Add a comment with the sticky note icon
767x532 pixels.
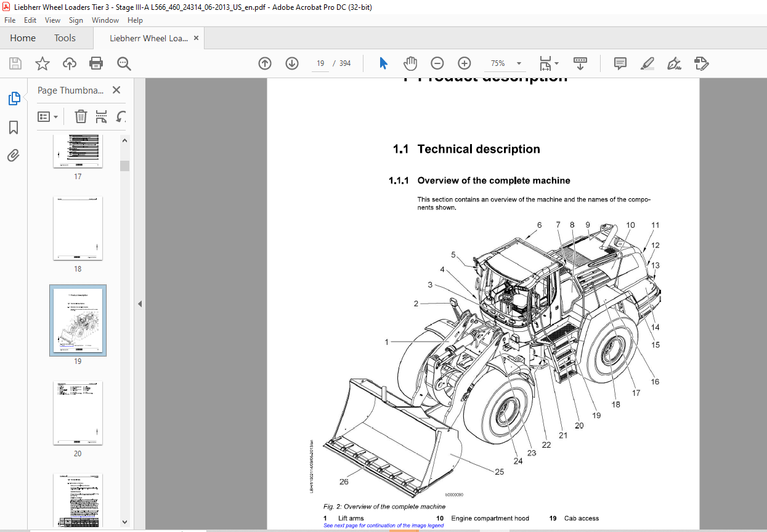(x=620, y=63)
